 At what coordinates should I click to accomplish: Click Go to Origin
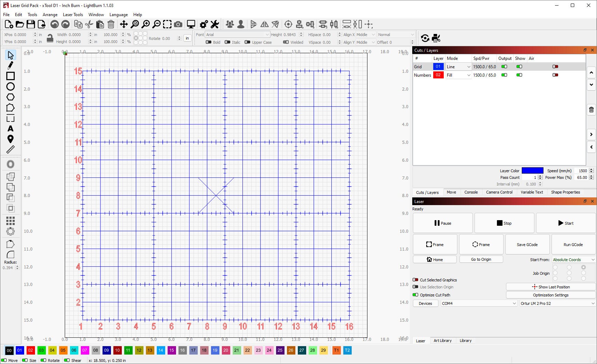(x=481, y=259)
